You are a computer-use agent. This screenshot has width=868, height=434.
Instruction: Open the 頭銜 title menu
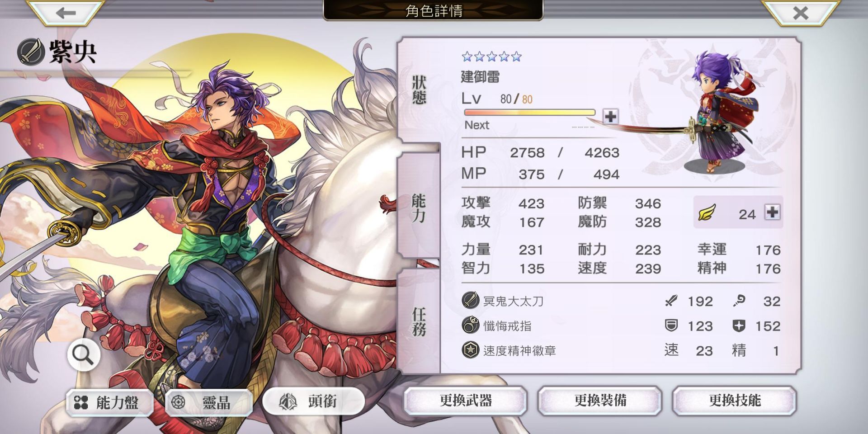coord(313,401)
